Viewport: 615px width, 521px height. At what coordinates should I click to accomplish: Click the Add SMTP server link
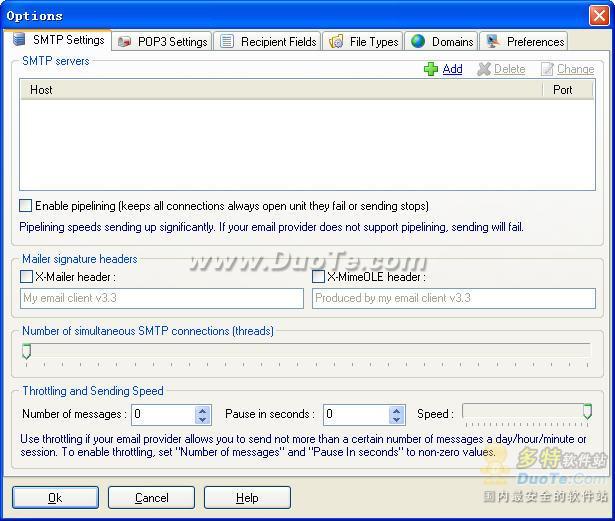click(452, 69)
